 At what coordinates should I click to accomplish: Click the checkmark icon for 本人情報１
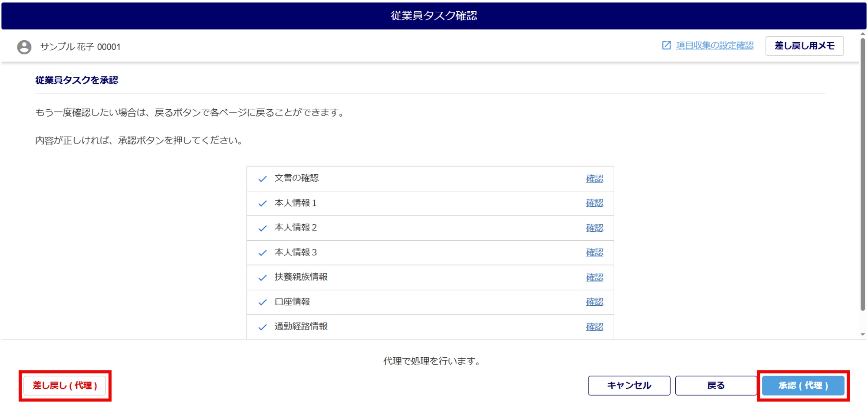pos(263,203)
